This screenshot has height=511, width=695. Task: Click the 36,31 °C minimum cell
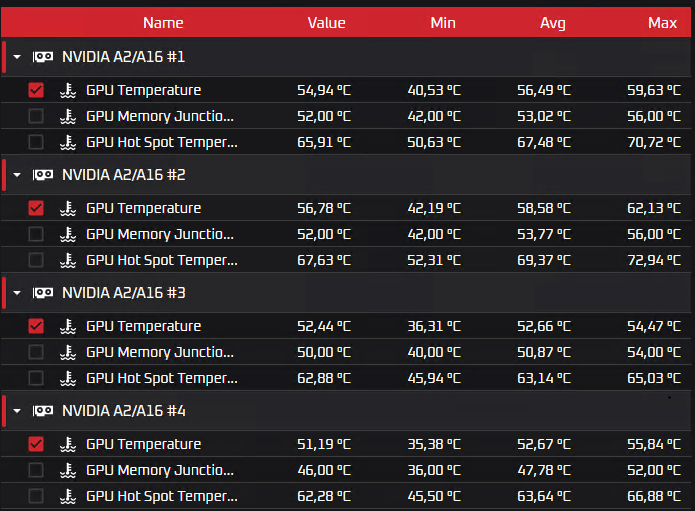(434, 326)
